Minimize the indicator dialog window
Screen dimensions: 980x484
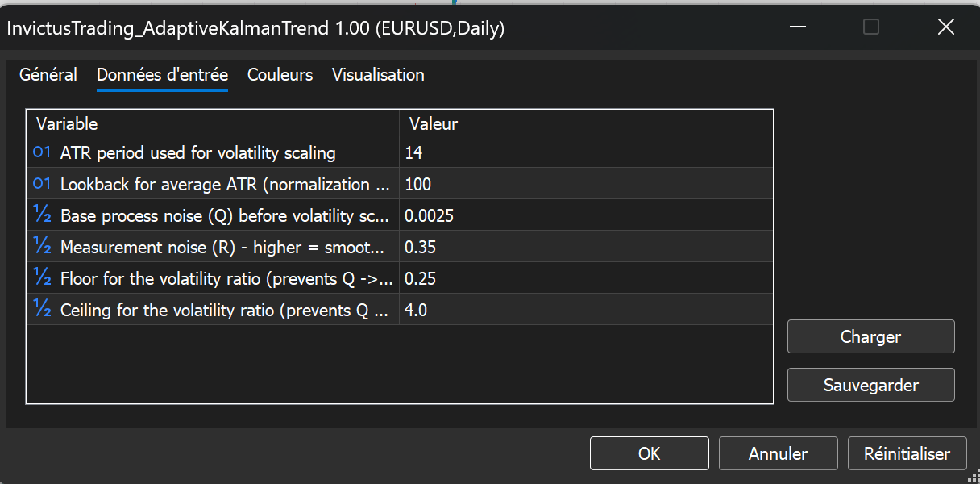tap(798, 27)
